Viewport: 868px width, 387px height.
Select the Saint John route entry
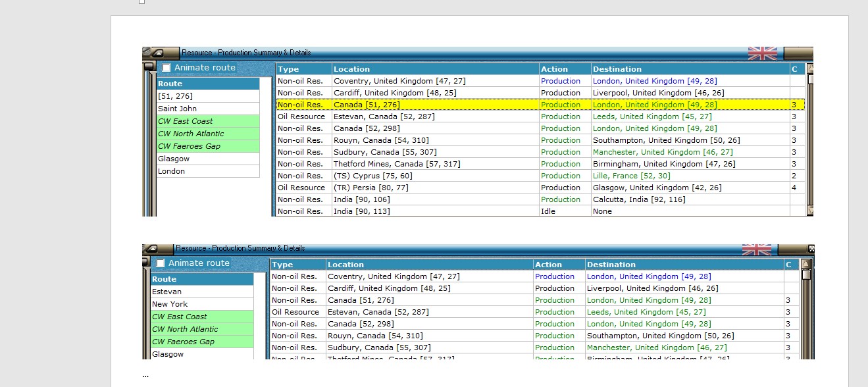208,109
